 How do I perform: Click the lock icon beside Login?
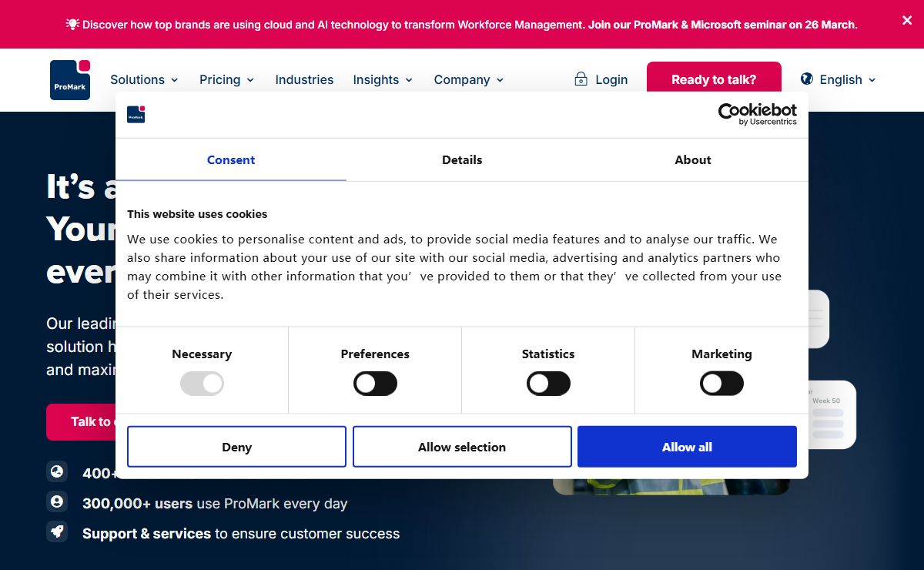[581, 79]
